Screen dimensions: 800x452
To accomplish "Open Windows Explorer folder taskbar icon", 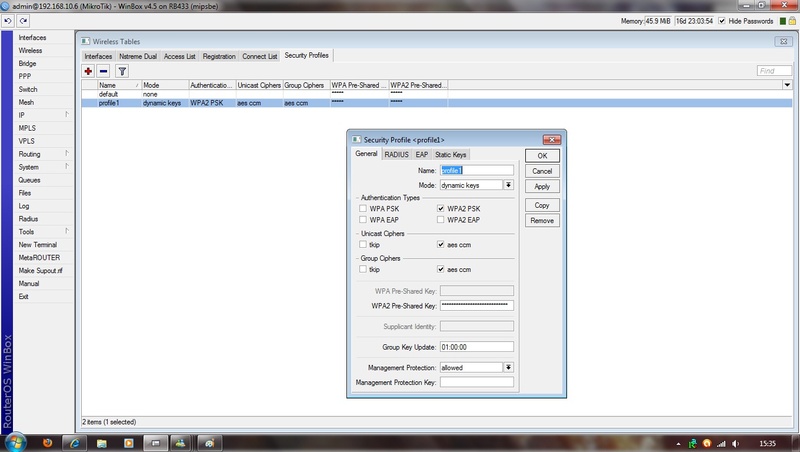I will (102, 443).
